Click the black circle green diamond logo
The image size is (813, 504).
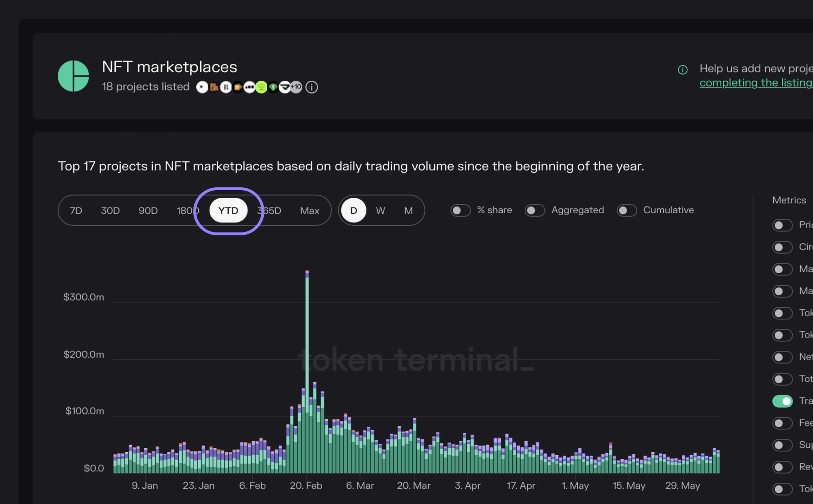[x=273, y=87]
